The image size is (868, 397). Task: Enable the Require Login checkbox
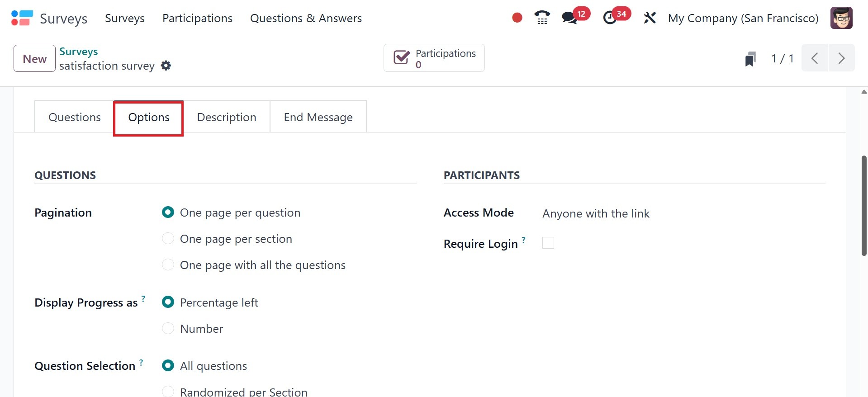click(548, 243)
